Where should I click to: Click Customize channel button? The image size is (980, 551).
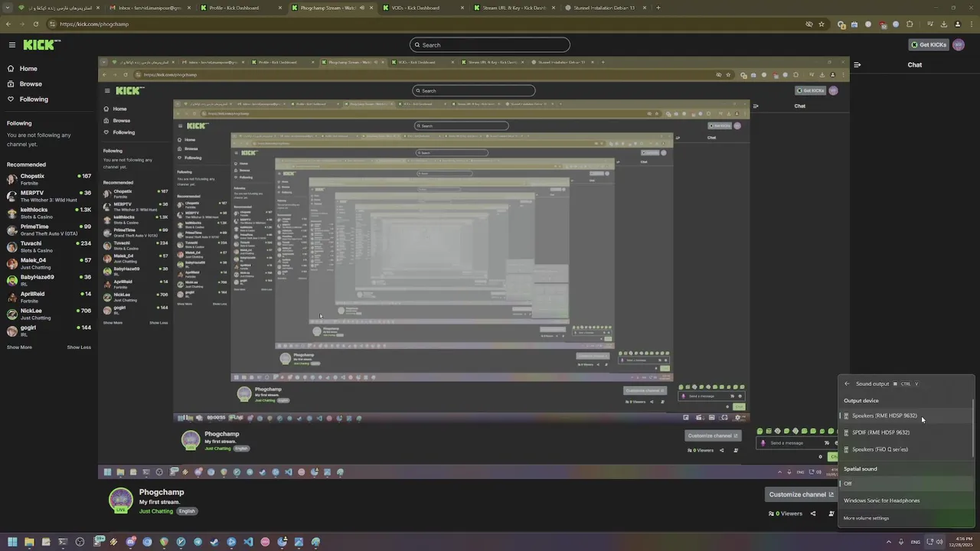802,494
